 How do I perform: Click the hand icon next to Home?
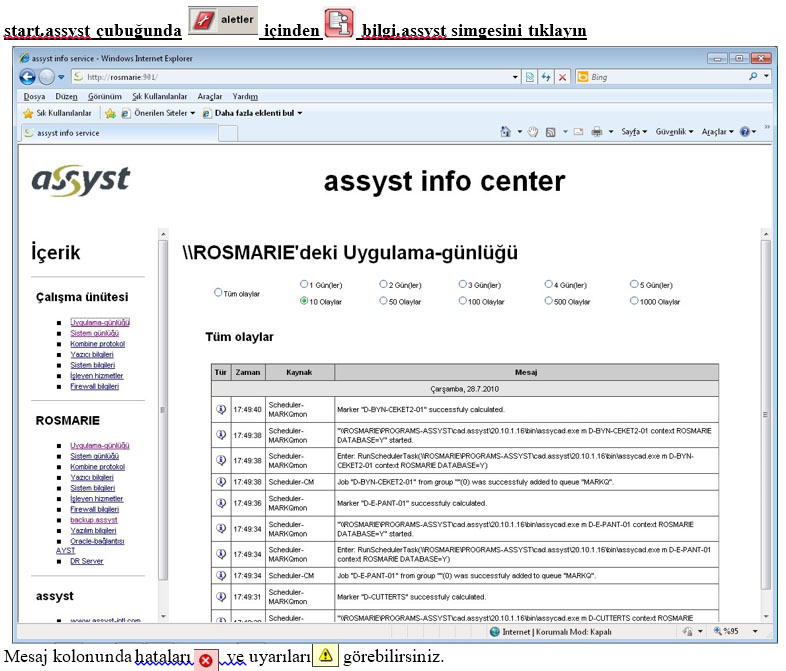[x=532, y=132]
